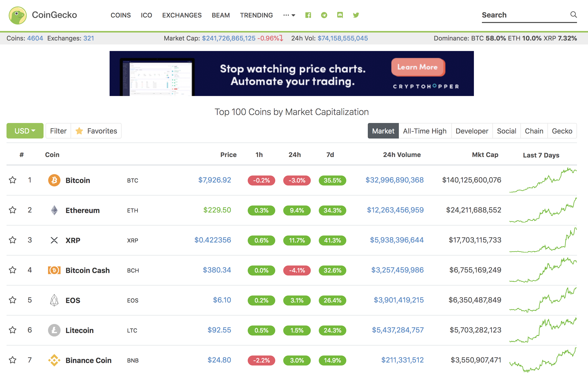Open the COINS menu
Viewport: 588px width, 373px height.
coord(121,15)
